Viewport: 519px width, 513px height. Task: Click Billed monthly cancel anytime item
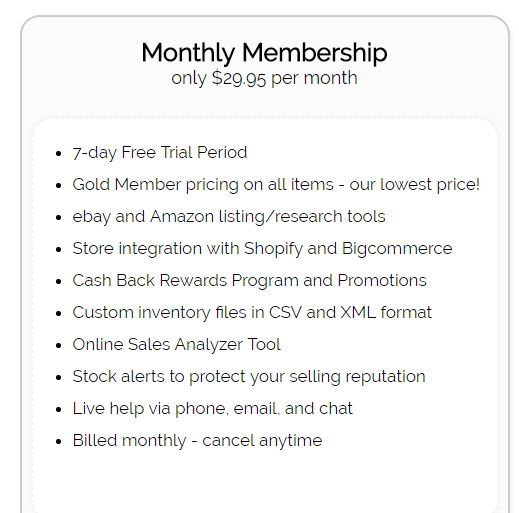pyautogui.click(x=197, y=441)
